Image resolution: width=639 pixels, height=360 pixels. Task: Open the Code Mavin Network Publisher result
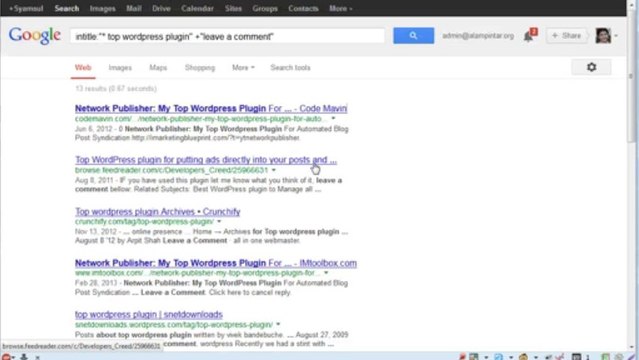coord(211,108)
